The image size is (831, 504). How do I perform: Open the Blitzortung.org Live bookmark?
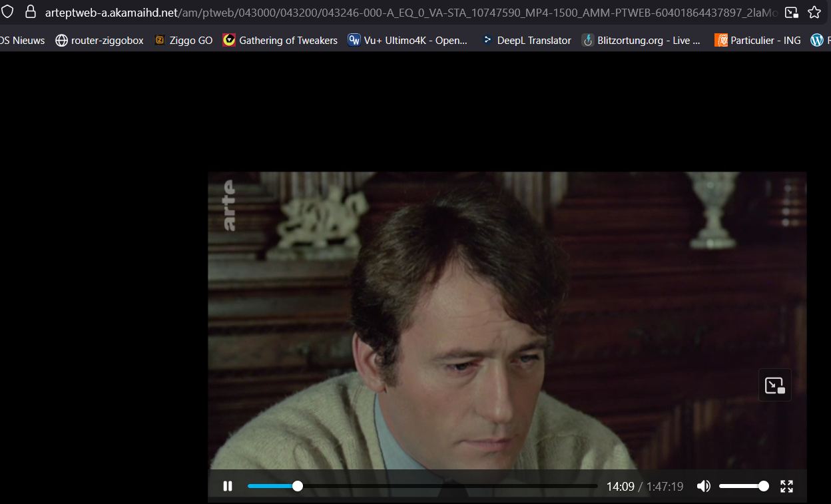(641, 41)
